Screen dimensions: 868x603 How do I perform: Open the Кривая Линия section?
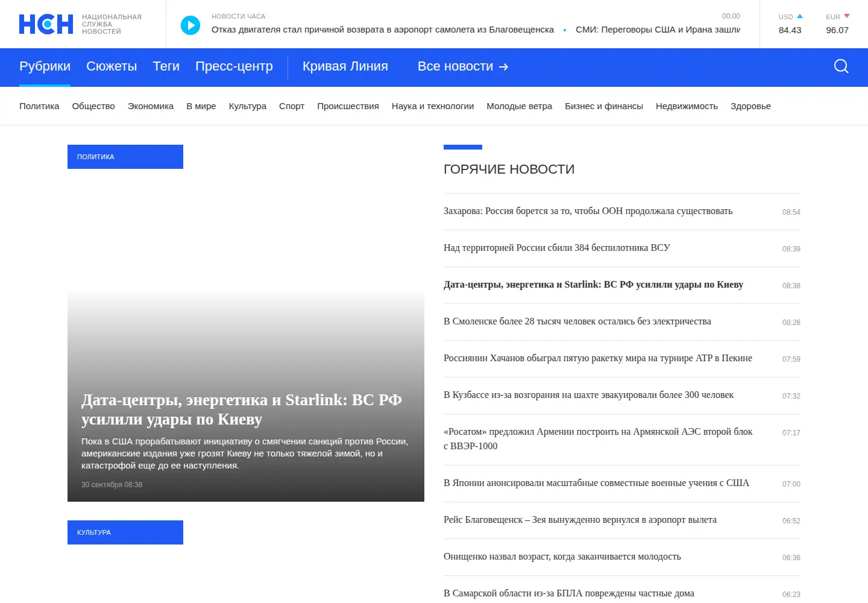pyautogui.click(x=345, y=66)
